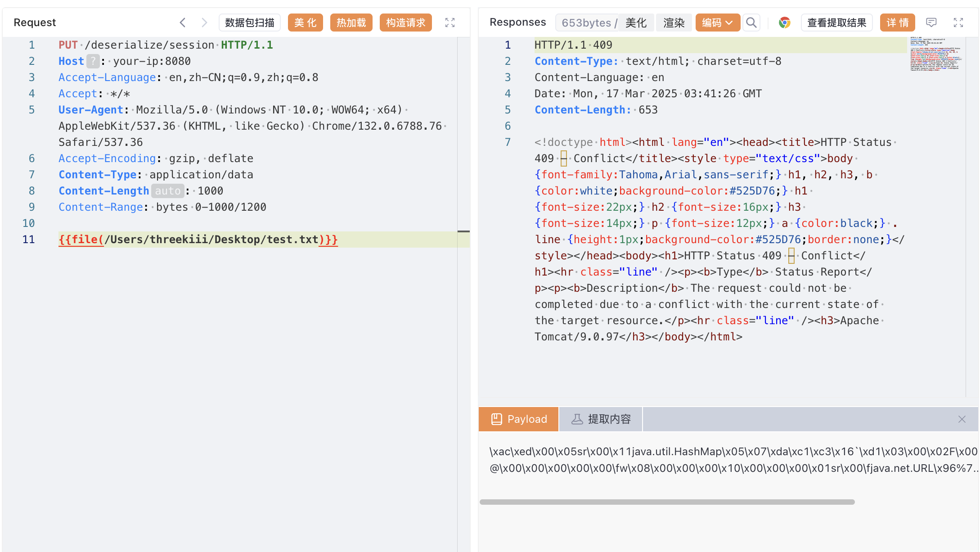Viewport: 980px width, 552px height.
Task: Go to the previous request using left chevron
Action: 182,23
